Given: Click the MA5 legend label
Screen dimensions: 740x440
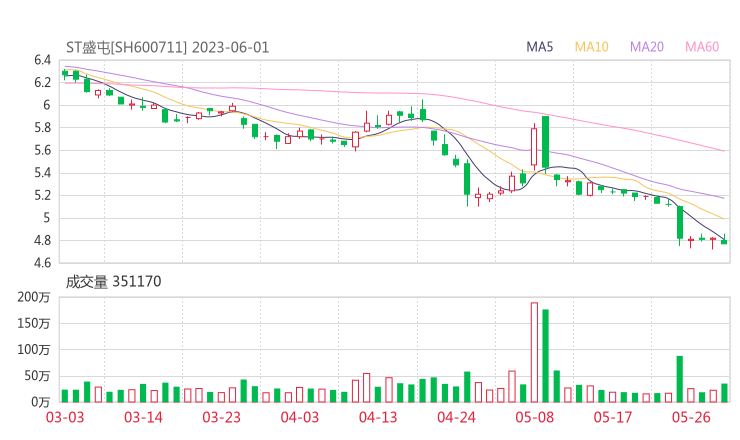Looking at the screenshot, I should tap(539, 47).
